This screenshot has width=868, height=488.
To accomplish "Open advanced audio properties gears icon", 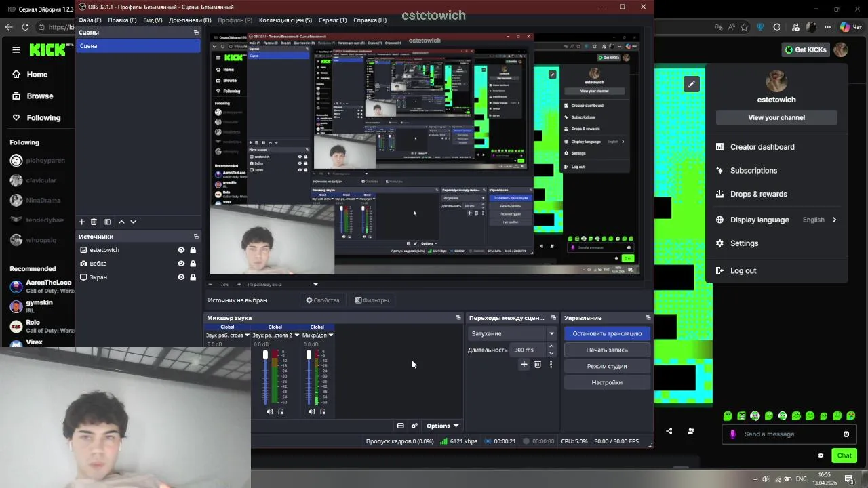I will click(x=414, y=426).
